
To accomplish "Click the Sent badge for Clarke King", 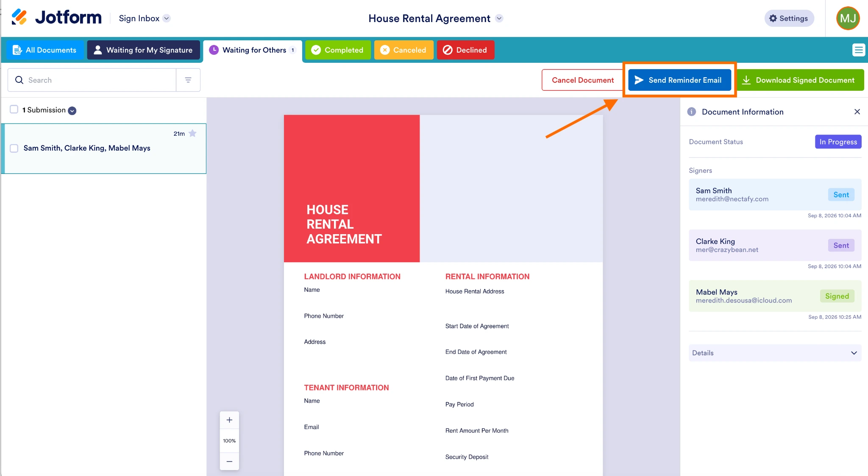I will pos(841,245).
